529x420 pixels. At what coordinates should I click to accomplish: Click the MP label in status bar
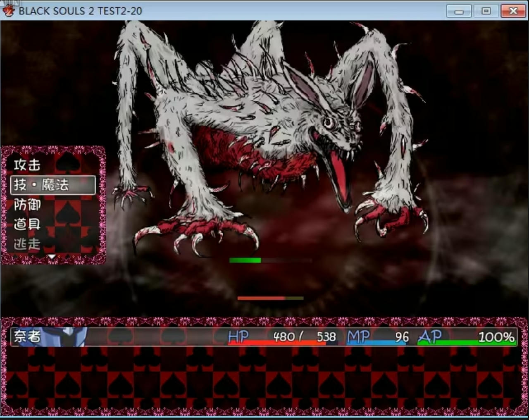coord(358,337)
